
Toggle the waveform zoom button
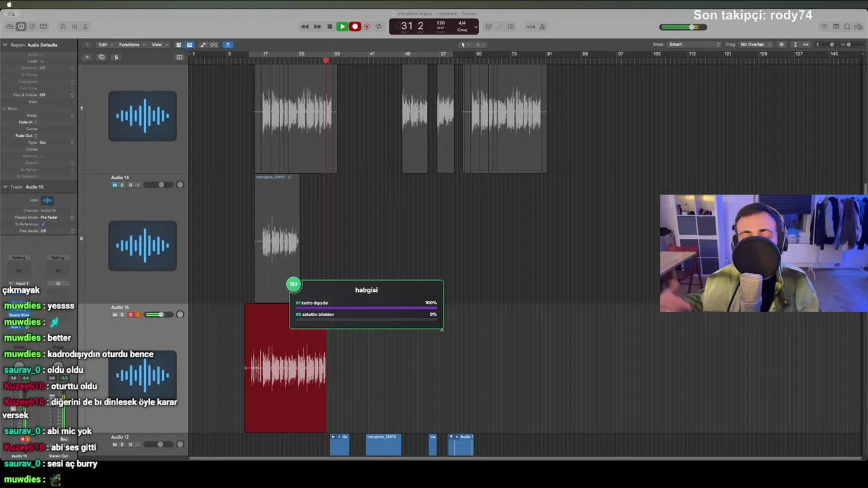[x=782, y=45]
